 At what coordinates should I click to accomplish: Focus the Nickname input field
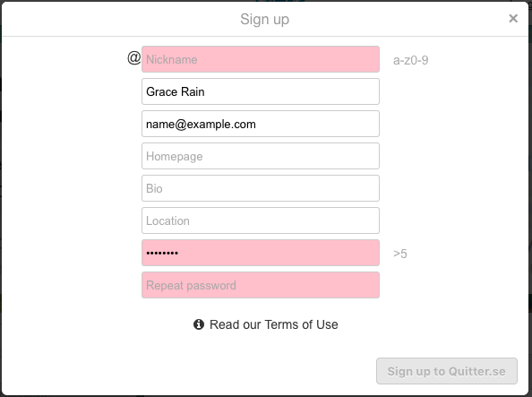pyautogui.click(x=261, y=59)
